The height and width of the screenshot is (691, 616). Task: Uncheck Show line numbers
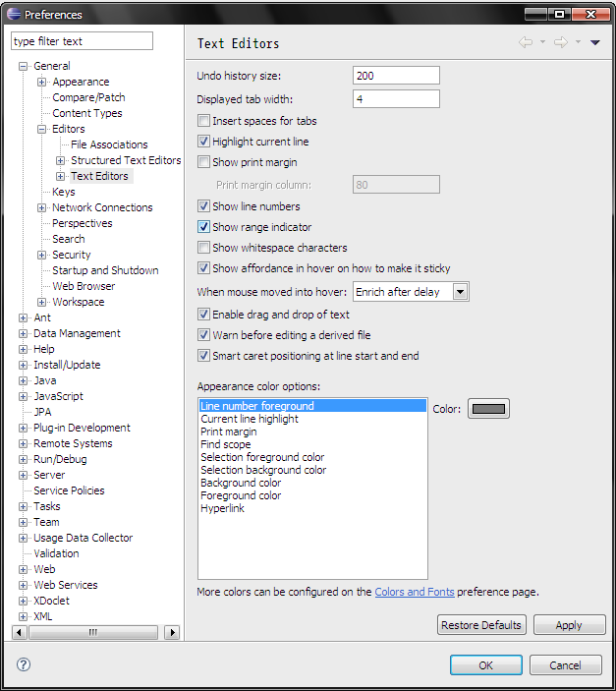pyautogui.click(x=203, y=206)
